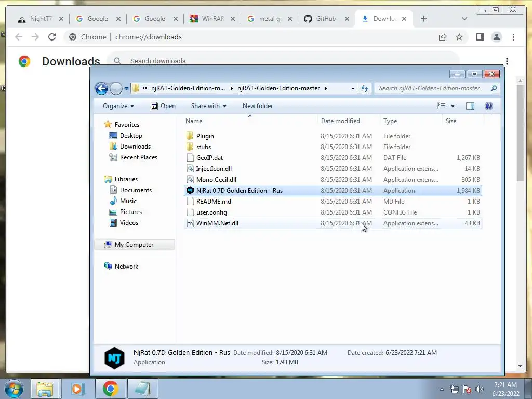Share this page from Chrome

[x=443, y=37]
